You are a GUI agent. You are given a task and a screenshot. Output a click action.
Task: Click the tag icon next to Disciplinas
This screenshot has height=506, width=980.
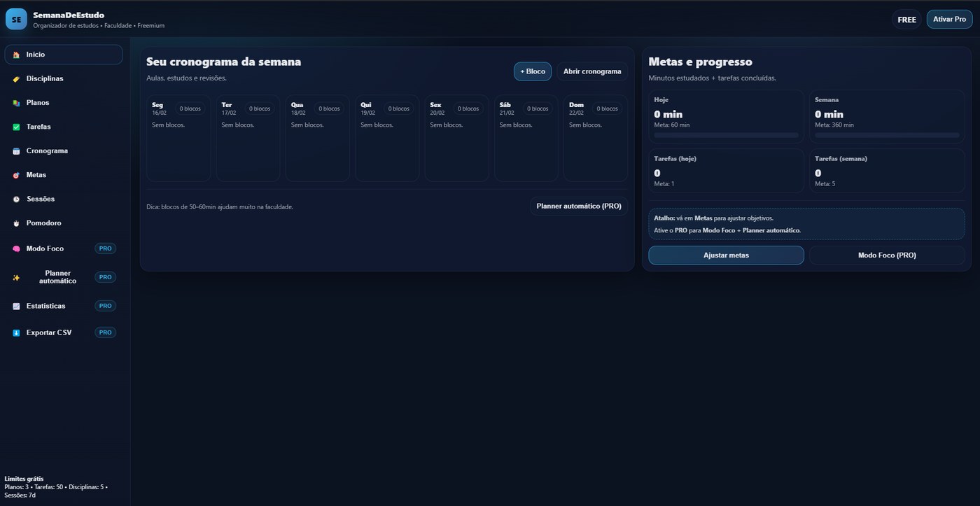[x=16, y=79]
